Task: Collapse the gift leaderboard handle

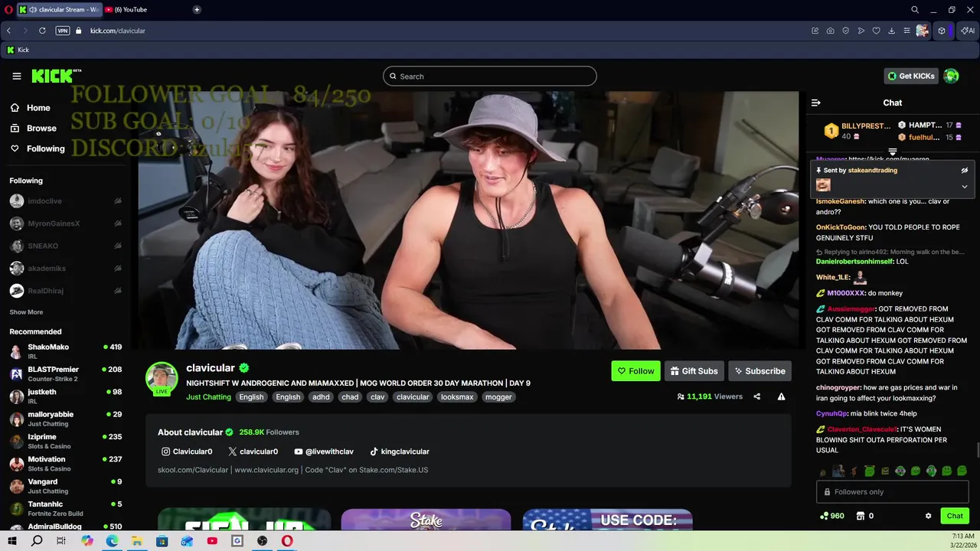Action: pyautogui.click(x=892, y=152)
